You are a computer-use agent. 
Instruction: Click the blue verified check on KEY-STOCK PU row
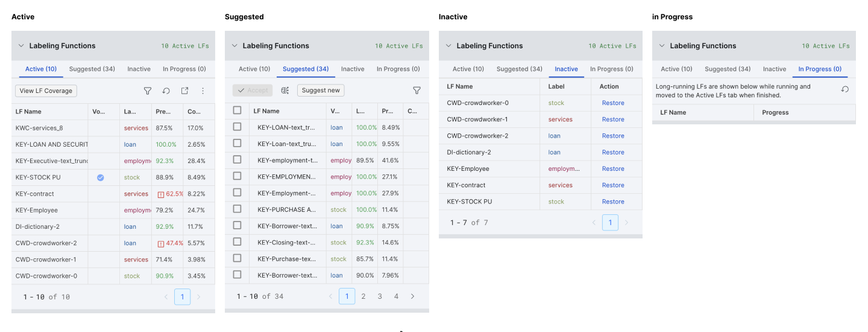coord(101,177)
